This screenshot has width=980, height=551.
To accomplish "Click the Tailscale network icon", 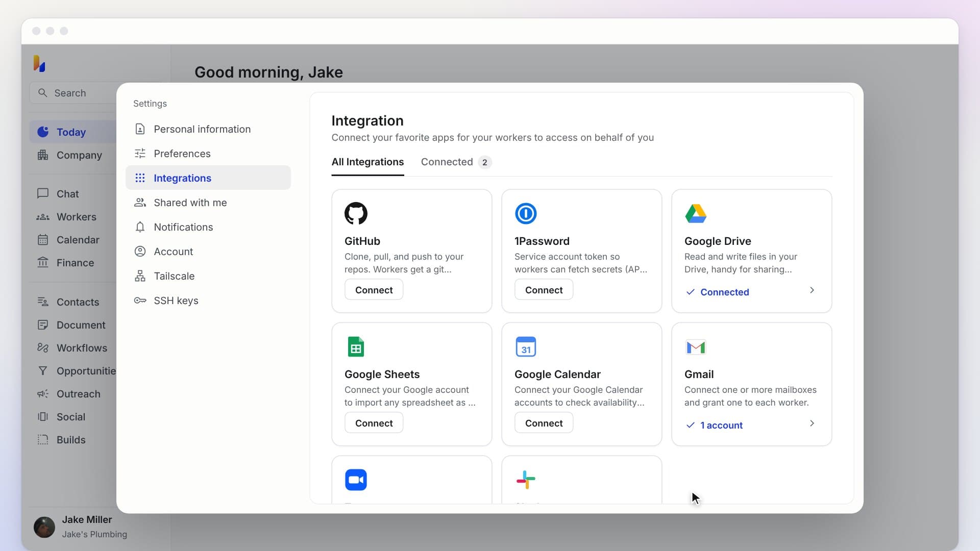I will click(x=140, y=275).
